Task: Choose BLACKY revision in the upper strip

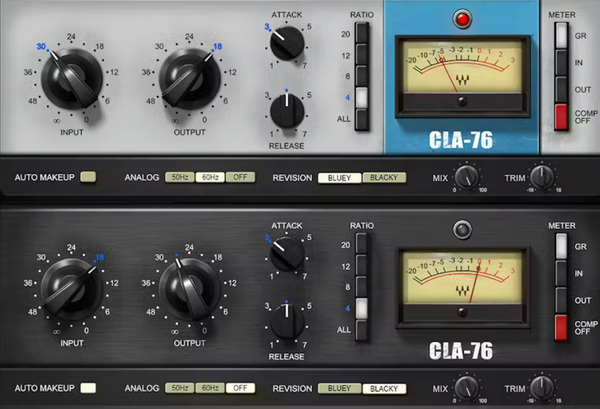Action: 384,178
